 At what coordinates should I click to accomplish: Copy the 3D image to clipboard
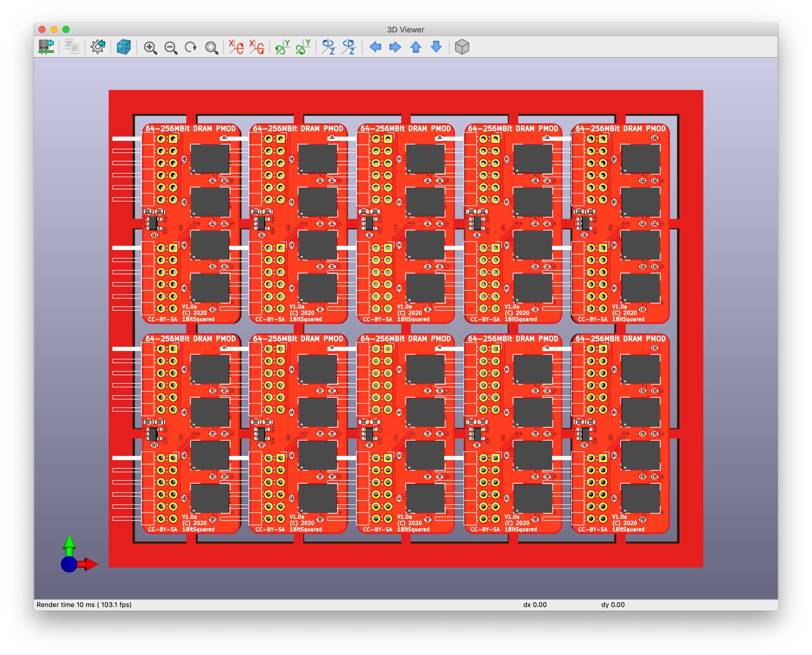(72, 47)
